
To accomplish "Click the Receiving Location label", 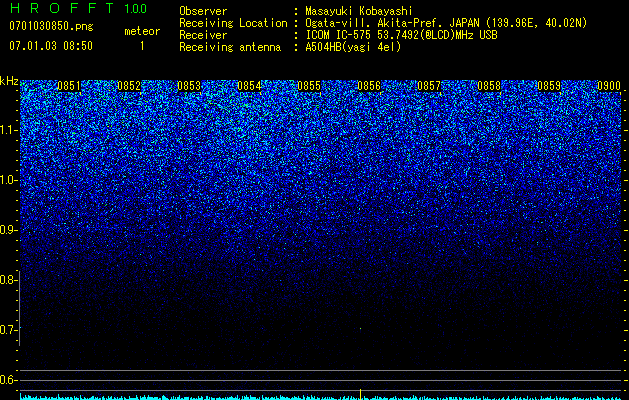I will pyautogui.click(x=233, y=23).
